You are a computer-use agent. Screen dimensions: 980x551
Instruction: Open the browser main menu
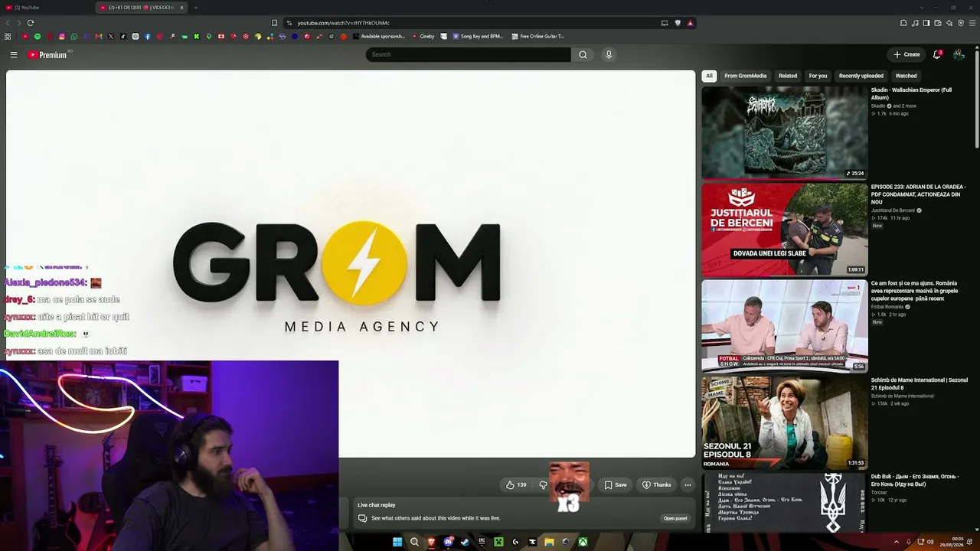point(972,23)
